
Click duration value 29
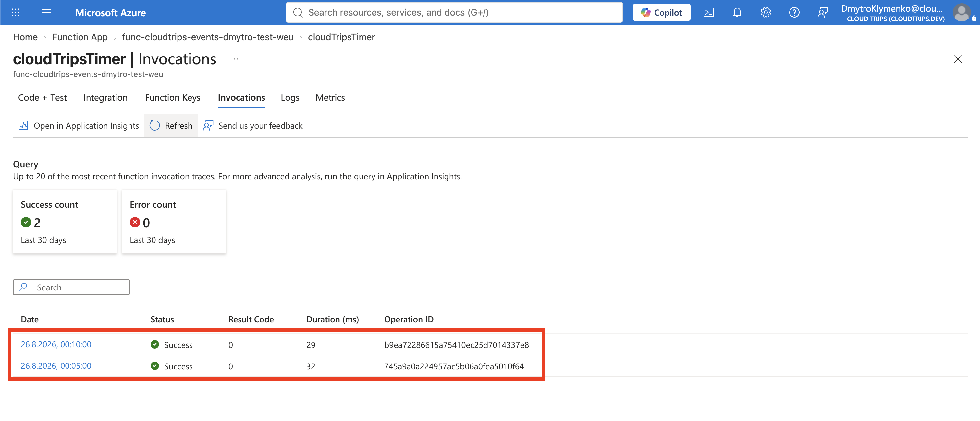311,345
